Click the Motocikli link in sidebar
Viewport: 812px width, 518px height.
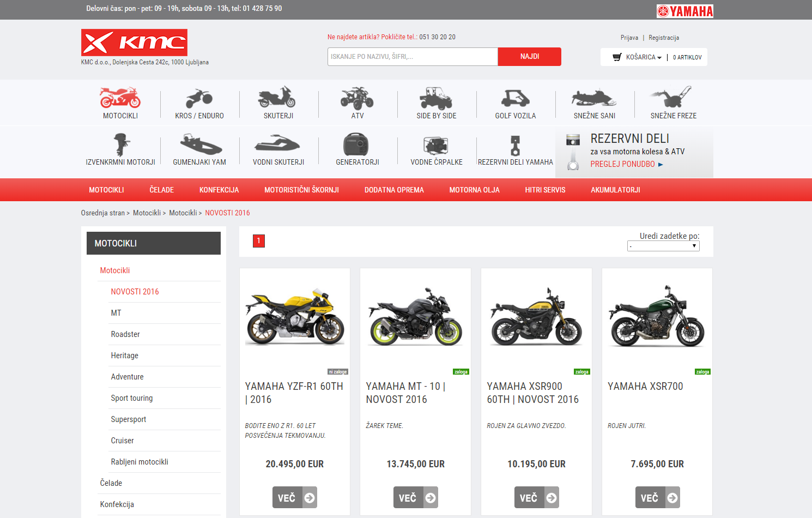click(x=115, y=270)
